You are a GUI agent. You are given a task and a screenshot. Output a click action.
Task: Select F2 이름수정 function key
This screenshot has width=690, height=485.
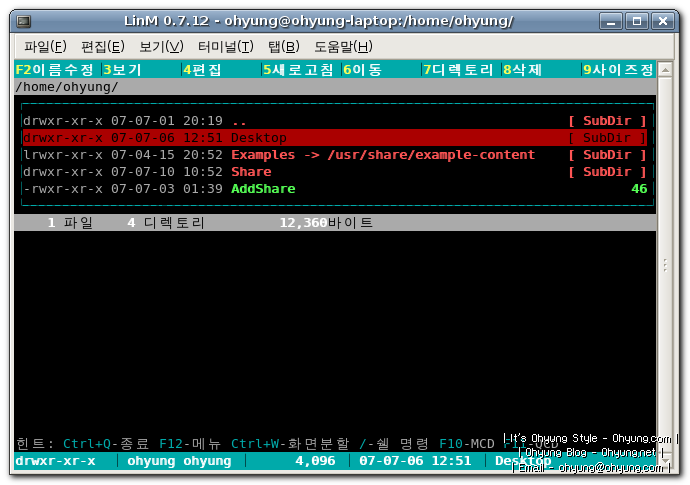(x=55, y=70)
